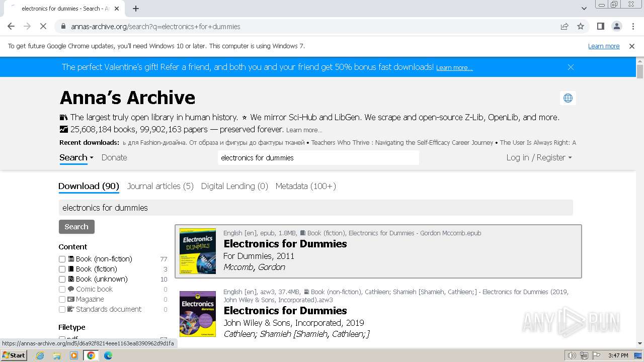Viewport: 644px width, 362px height.
Task: Click the taskbar clock 3:47 PM
Action: click(x=618, y=355)
